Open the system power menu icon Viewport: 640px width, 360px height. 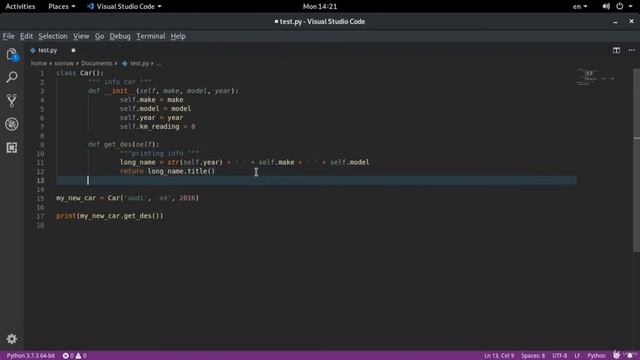pyautogui.click(x=620, y=7)
